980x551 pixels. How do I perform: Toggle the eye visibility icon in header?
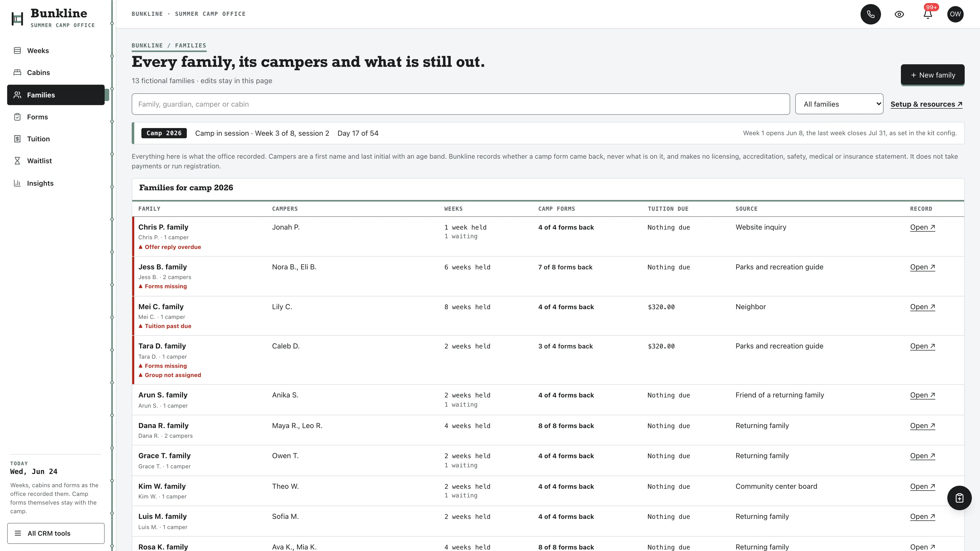899,14
